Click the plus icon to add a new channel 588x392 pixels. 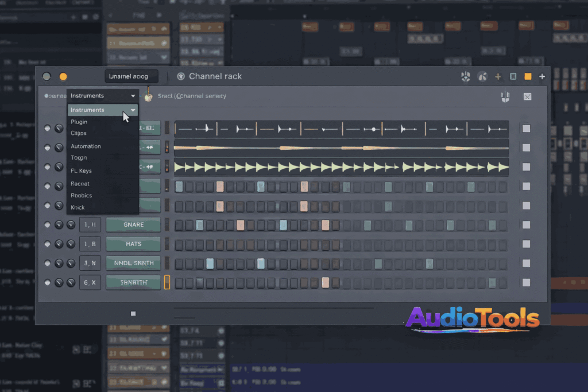pyautogui.click(x=541, y=76)
